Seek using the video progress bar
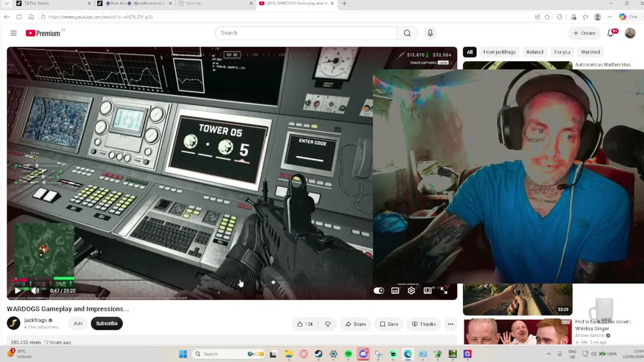644x362 pixels. click(232, 281)
